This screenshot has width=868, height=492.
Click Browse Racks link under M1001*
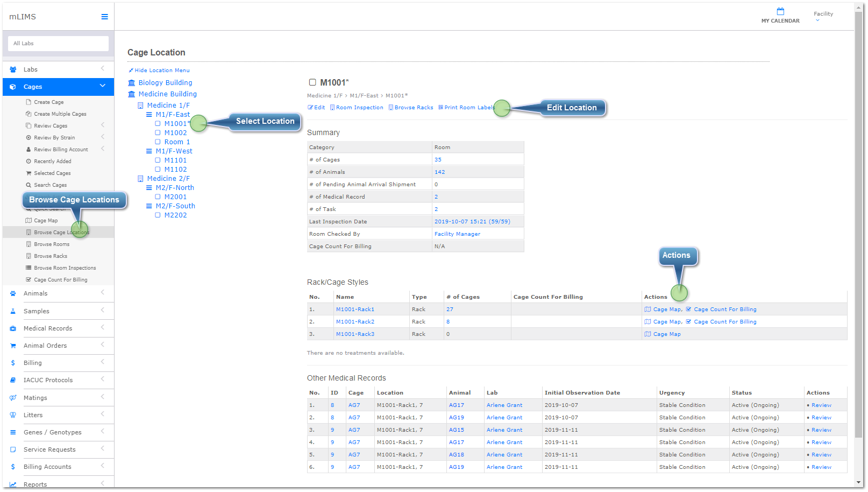(411, 108)
